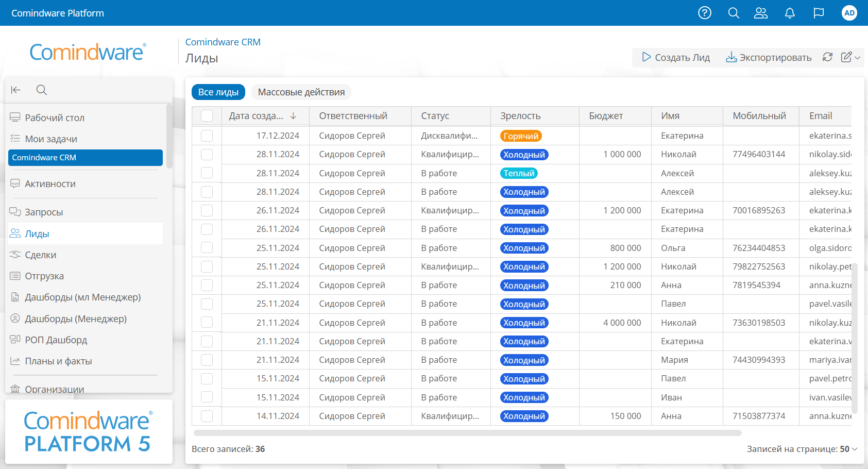Click the mobile number 79822752563
The height and width of the screenshot is (469, 868).
click(759, 266)
